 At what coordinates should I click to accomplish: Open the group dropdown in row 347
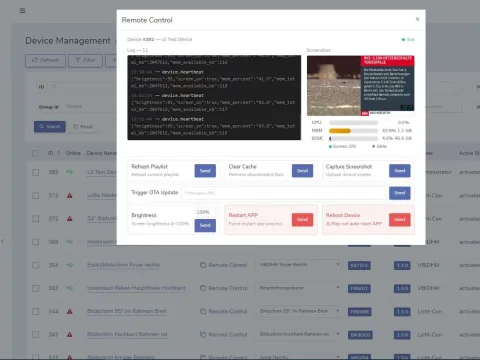coord(299,288)
